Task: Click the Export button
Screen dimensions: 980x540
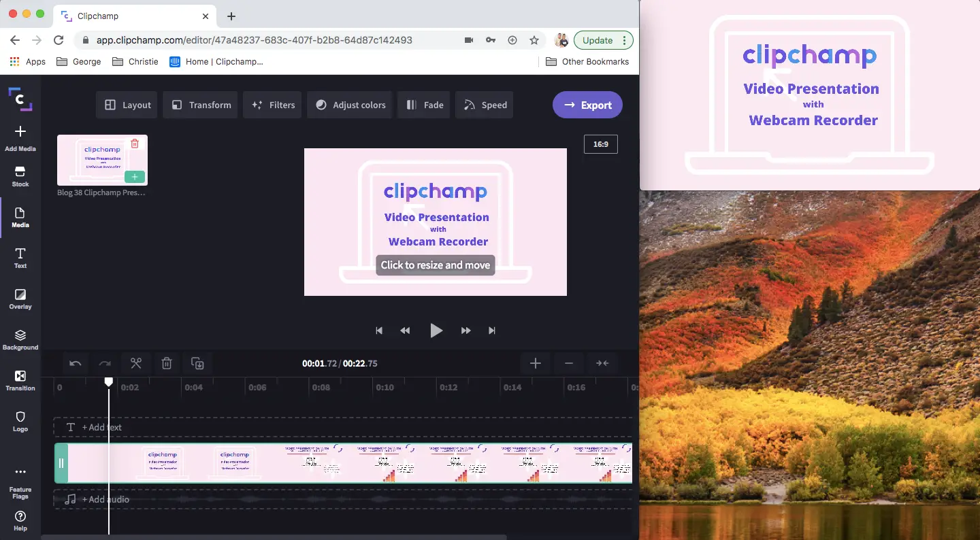Action: click(x=587, y=105)
